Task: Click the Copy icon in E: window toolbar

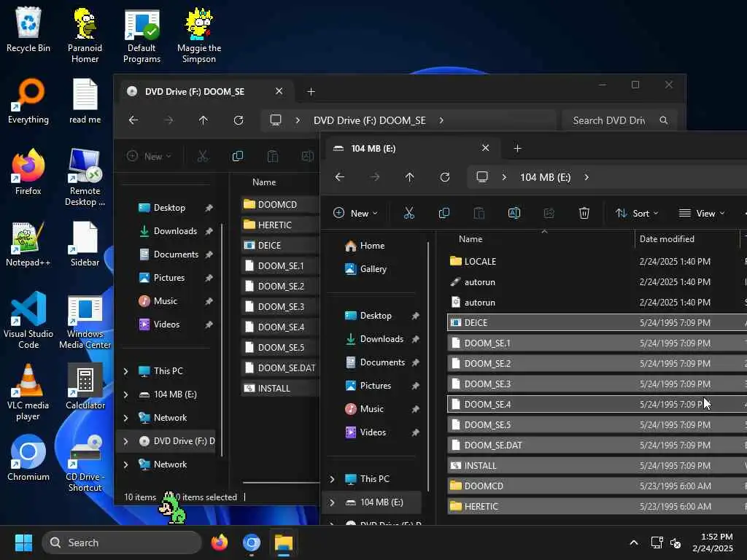Action: pyautogui.click(x=444, y=213)
